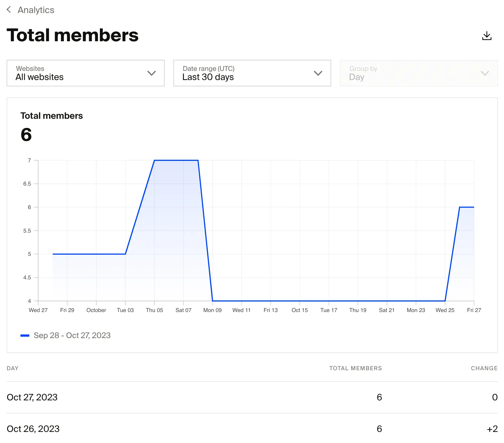Toggle the Sep 28 - Oct 27 legend entry
Viewport: 504px width, 443px height.
72,335
